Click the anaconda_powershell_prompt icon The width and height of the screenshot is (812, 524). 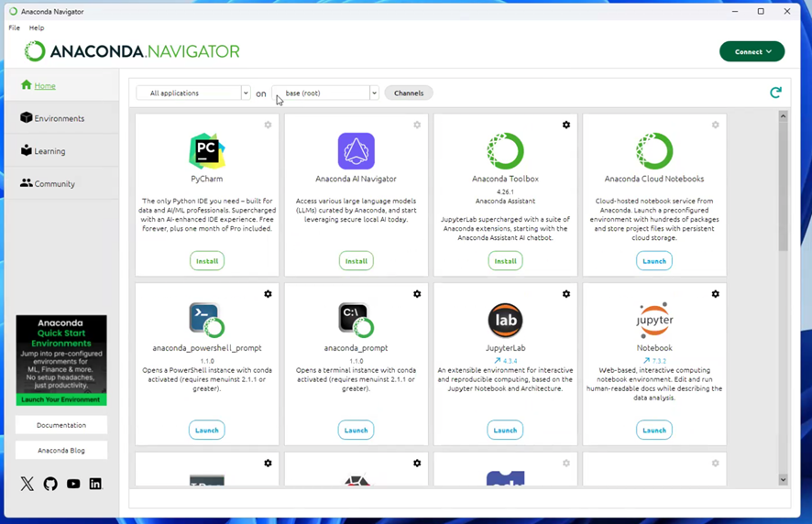click(x=206, y=320)
